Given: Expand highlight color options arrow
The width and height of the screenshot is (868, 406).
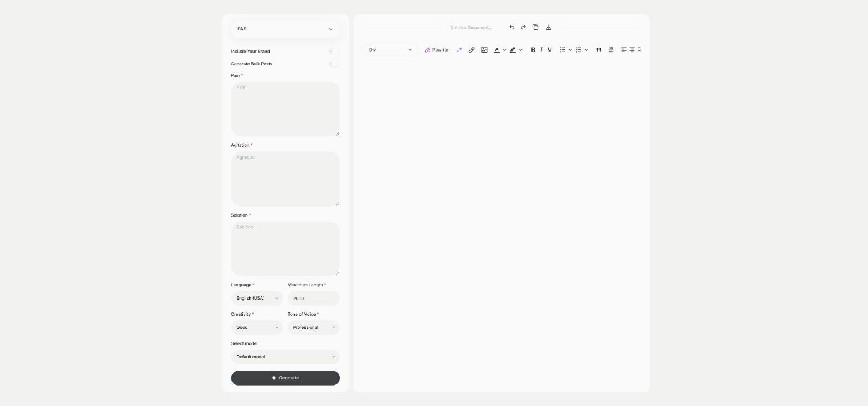Looking at the screenshot, I should pyautogui.click(x=520, y=50).
